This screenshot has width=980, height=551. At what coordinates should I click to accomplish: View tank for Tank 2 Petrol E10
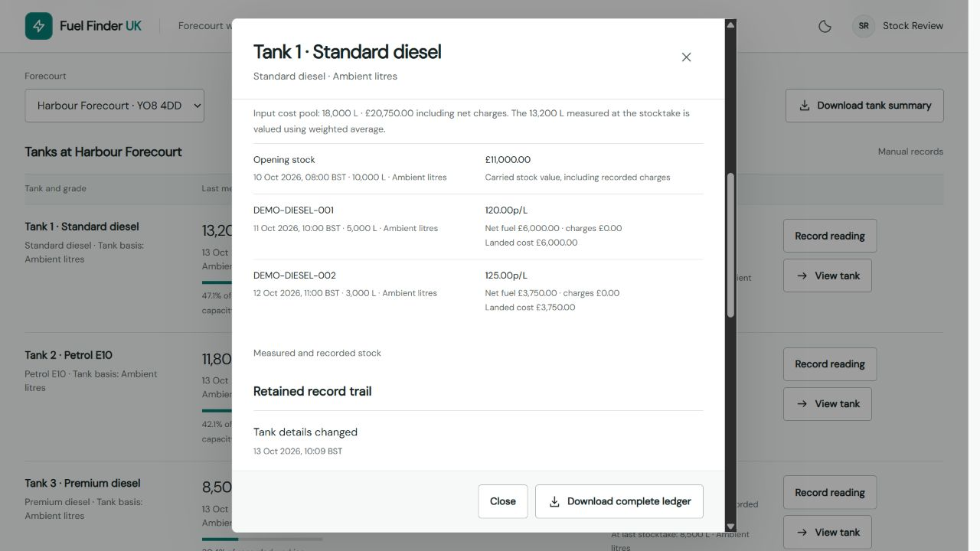tap(828, 404)
